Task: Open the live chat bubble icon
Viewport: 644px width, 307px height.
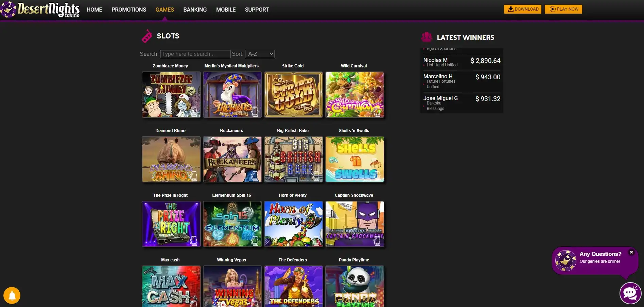Action: click(630, 293)
